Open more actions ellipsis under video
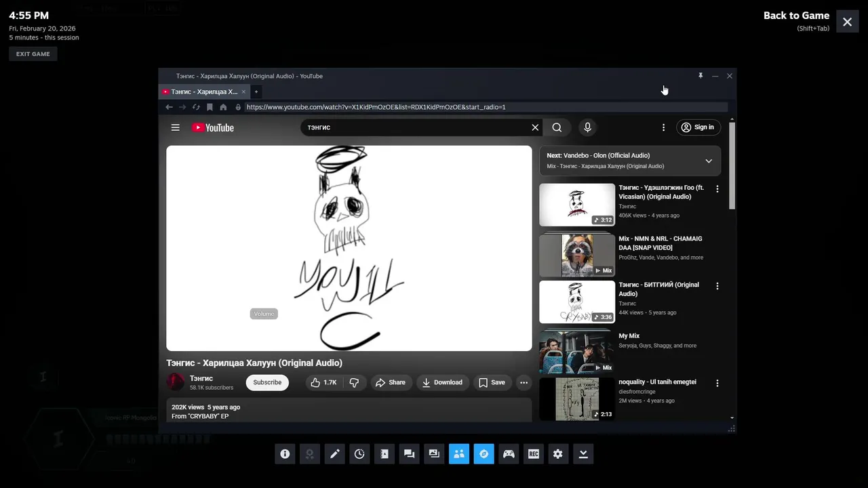The image size is (868, 488). [x=524, y=382]
